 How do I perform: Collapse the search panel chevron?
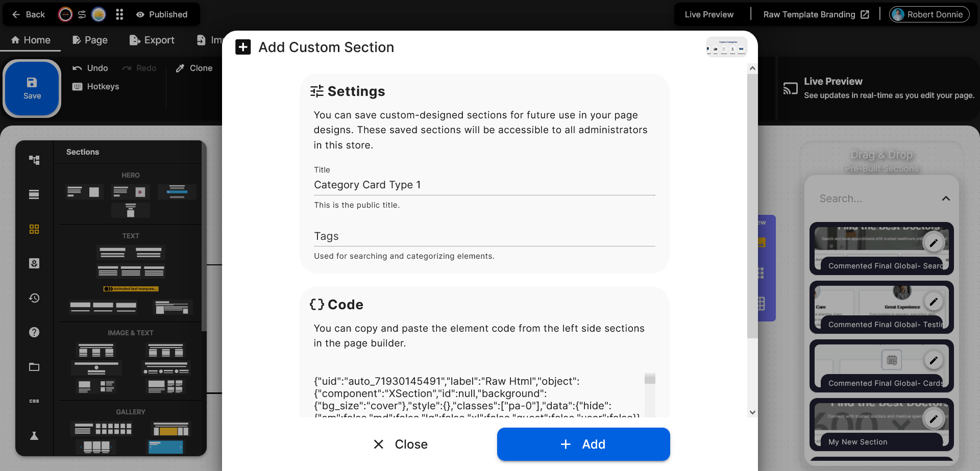[x=946, y=199]
